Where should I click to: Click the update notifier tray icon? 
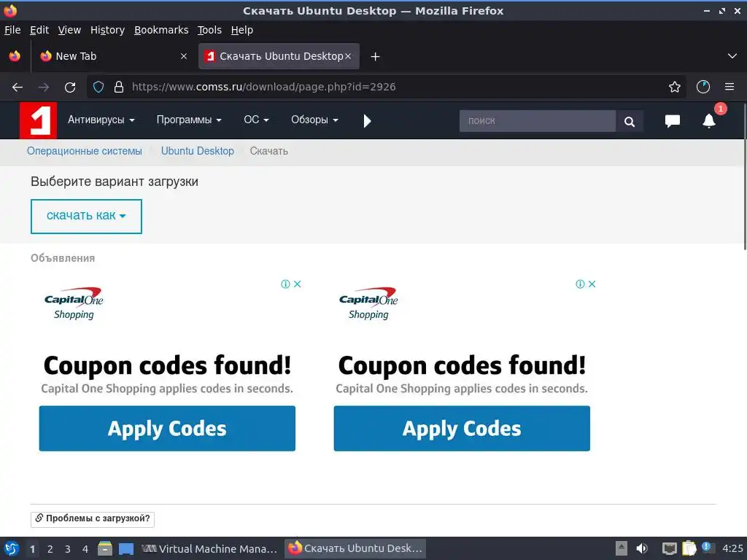click(x=708, y=548)
